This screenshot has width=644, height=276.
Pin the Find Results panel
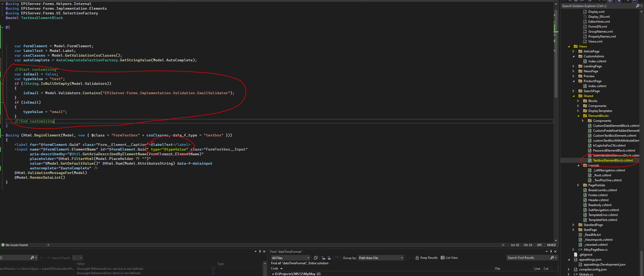tap(551, 251)
